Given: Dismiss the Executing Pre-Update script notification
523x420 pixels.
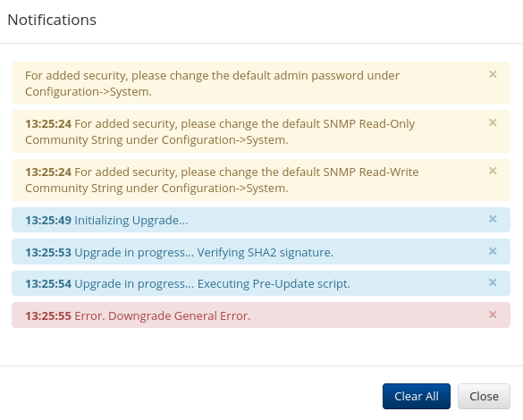Looking at the screenshot, I should [x=493, y=282].
